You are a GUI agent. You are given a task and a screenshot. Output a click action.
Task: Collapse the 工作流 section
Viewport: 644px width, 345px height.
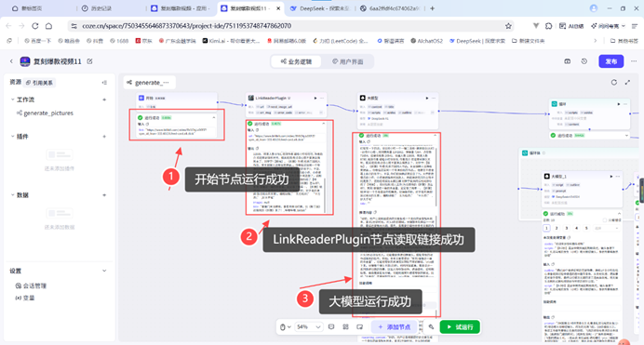(x=12, y=100)
